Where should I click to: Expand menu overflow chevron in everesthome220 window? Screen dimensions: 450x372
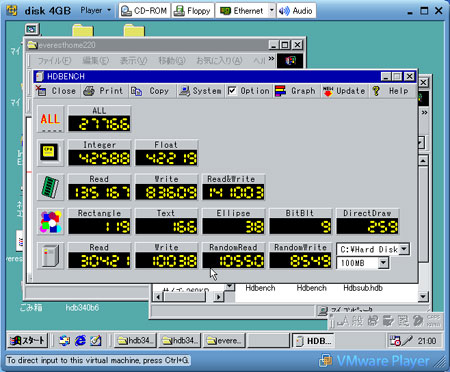click(x=271, y=59)
